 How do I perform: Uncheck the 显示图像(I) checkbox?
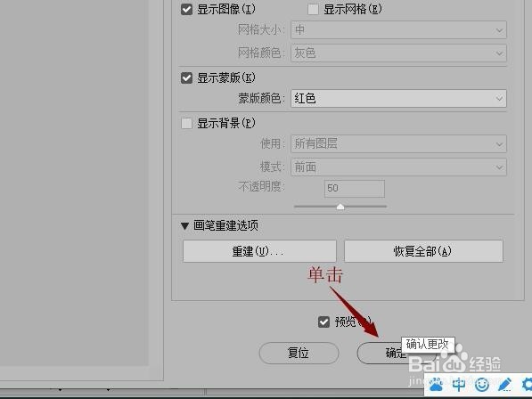coord(186,9)
